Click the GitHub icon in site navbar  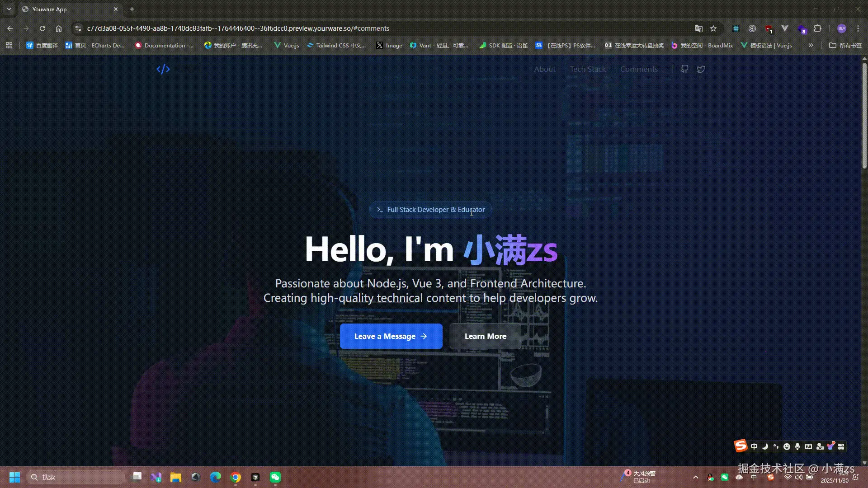[x=684, y=69]
